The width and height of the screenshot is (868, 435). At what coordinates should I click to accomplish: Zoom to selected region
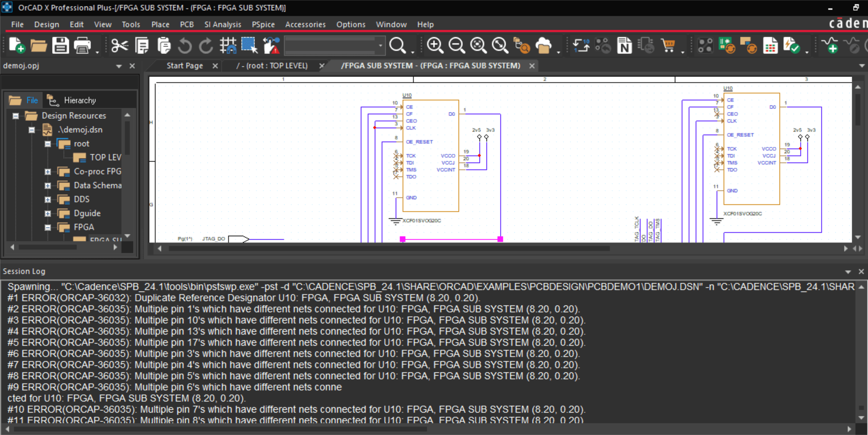(x=500, y=46)
